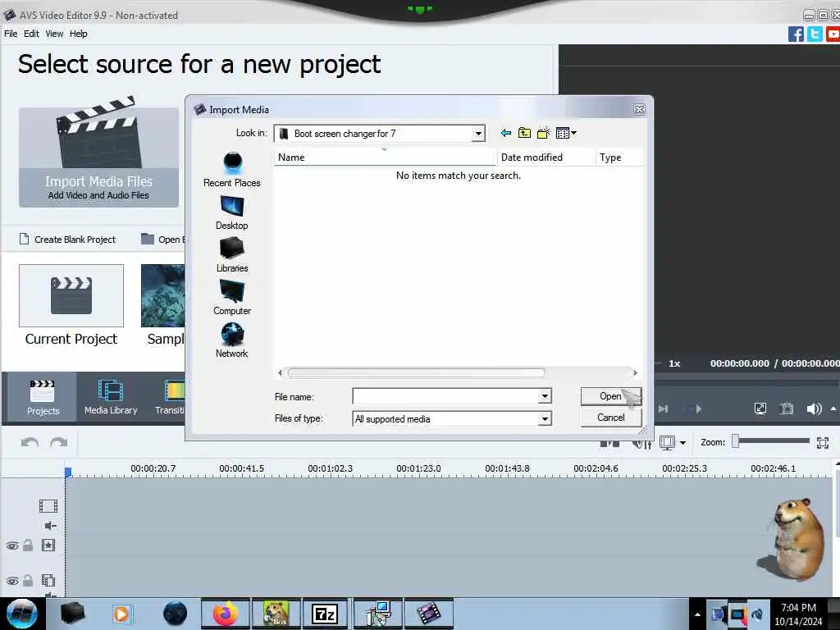Cancel the Import Media dialog
Image resolution: width=840 pixels, height=630 pixels.
coord(610,418)
